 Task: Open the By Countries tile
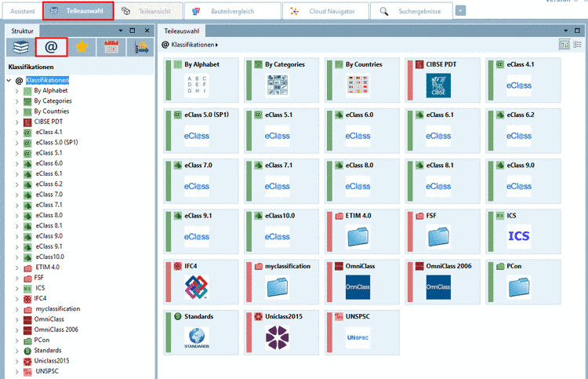point(362,80)
